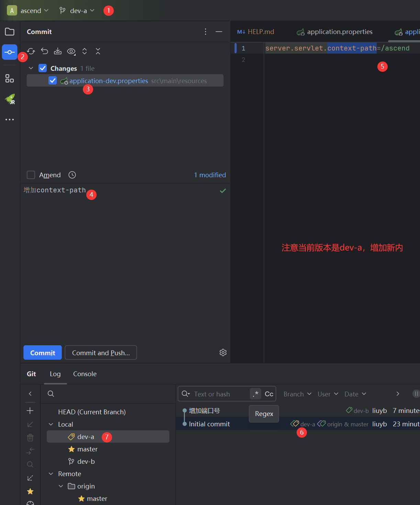
Task: Click the Shelve changes icon
Action: point(58,51)
